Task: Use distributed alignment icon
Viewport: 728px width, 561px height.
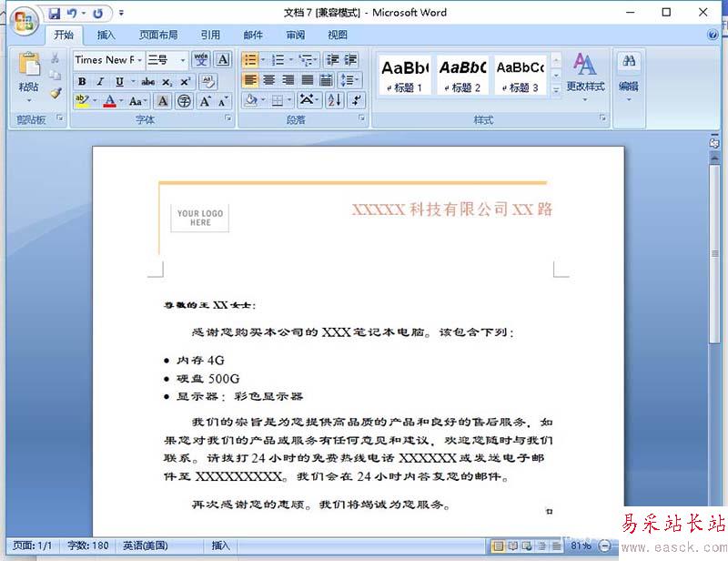Action: click(327, 80)
